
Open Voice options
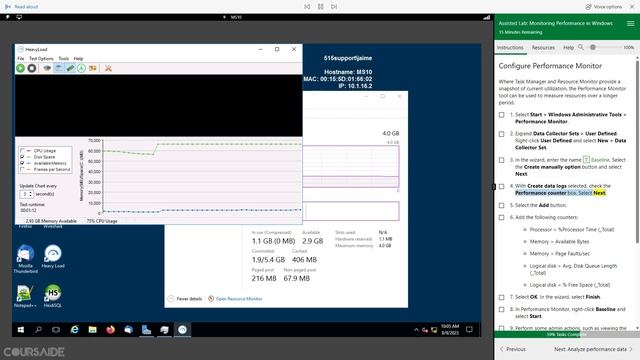click(x=604, y=7)
